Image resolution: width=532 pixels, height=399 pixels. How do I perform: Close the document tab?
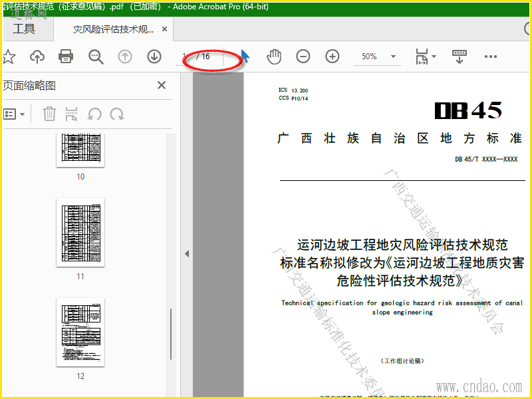[x=164, y=29]
